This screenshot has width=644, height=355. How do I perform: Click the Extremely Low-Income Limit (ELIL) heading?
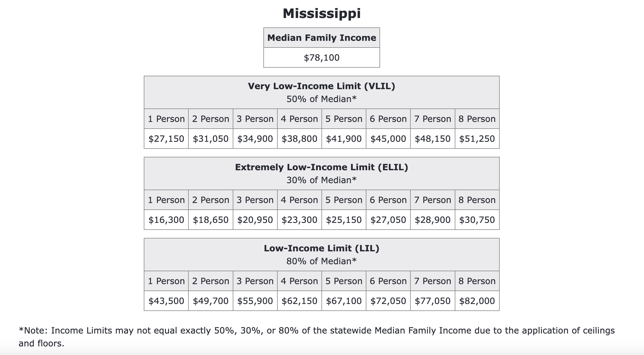point(321,167)
